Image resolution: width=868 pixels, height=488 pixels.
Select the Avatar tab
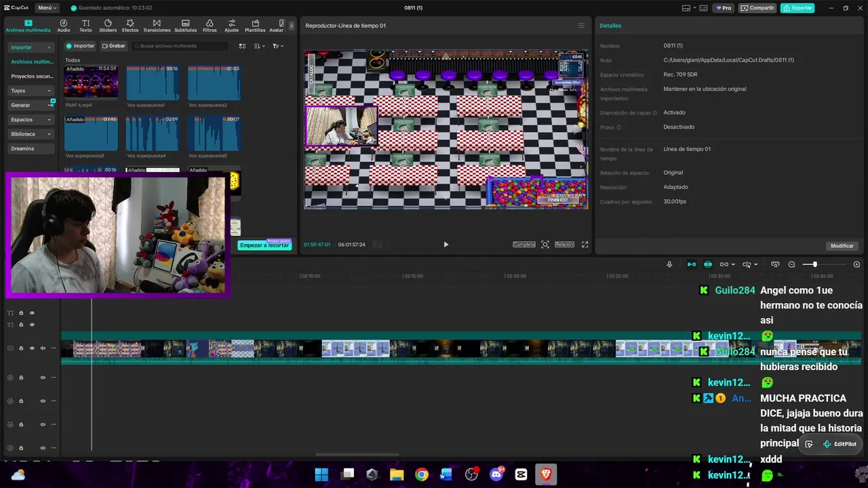276,26
